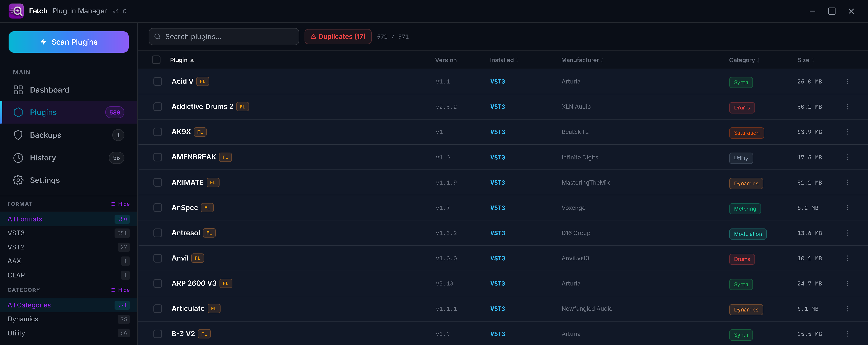Filter by AAX format

[69, 261]
